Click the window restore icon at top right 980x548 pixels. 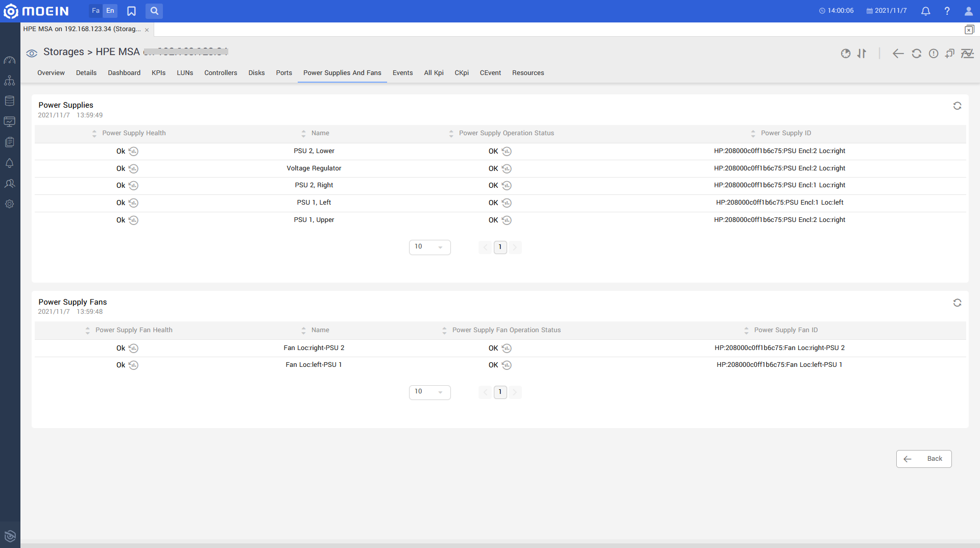969,30
